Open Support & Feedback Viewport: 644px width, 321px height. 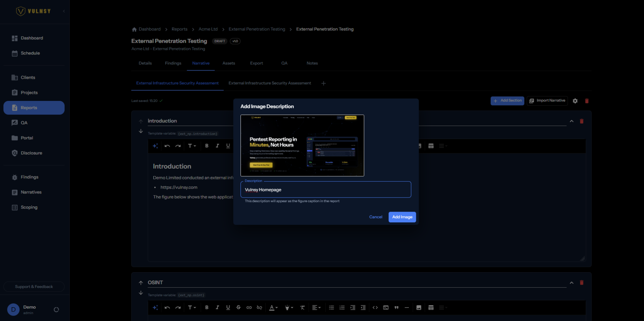pyautogui.click(x=34, y=287)
